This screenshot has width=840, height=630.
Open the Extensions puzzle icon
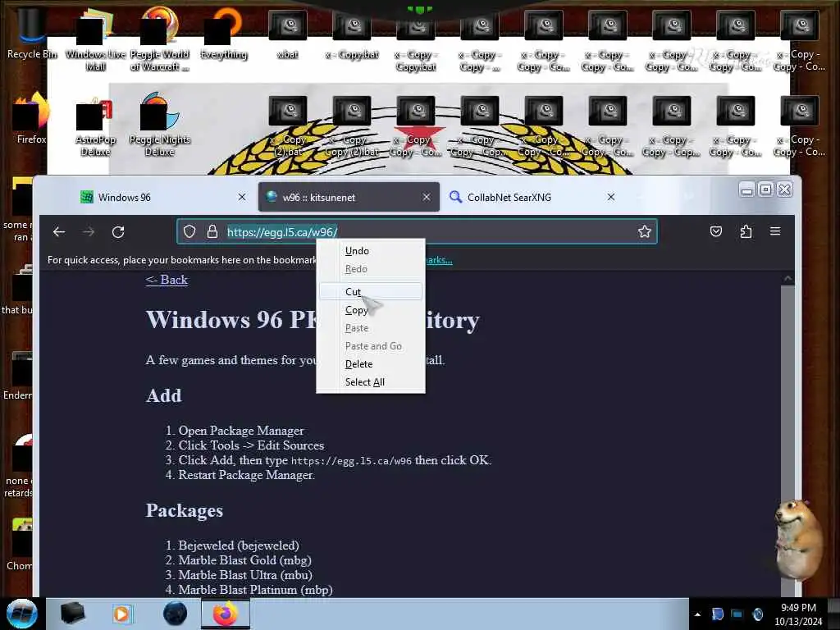746,231
